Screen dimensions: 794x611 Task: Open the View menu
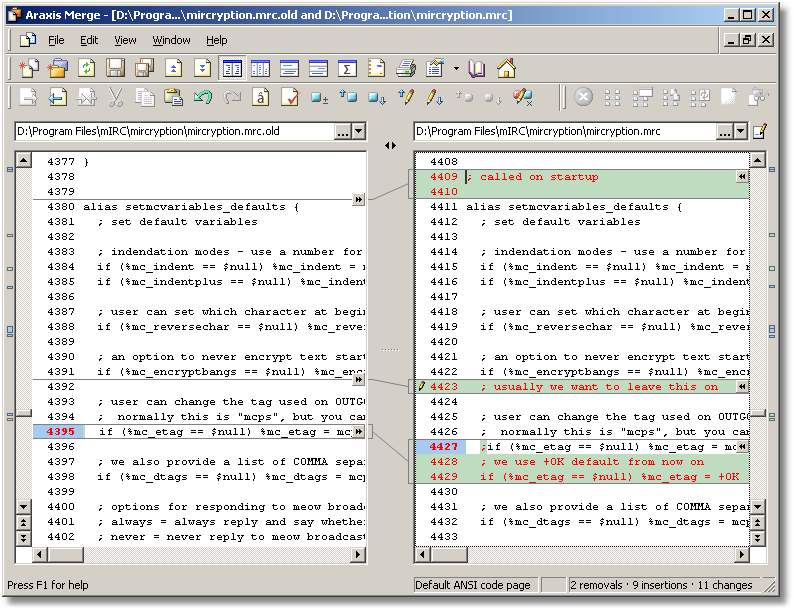pos(125,40)
